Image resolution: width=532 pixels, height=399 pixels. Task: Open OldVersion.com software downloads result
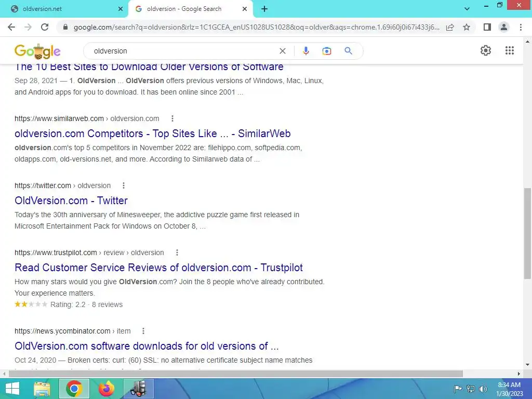(x=147, y=345)
